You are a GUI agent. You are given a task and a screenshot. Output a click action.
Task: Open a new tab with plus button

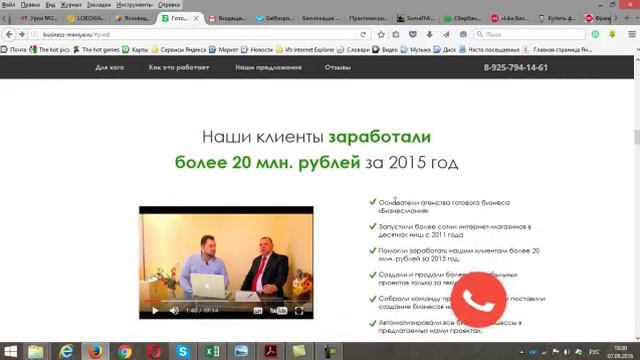(627, 18)
